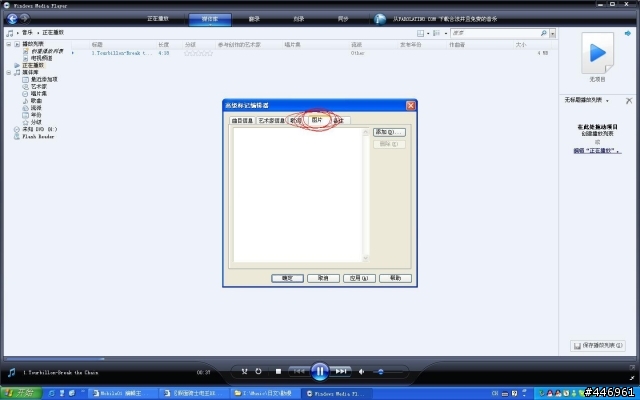Select the Tourbillon-Break track row title
640x400 pixels.
[x=122, y=53]
